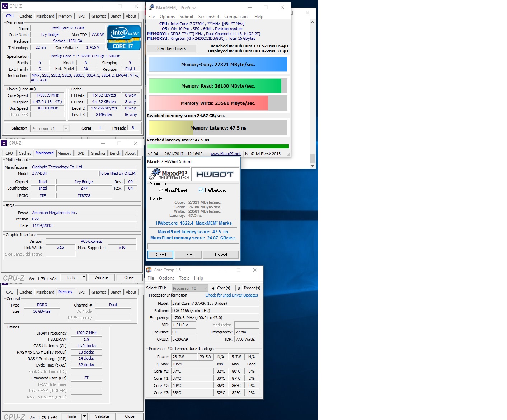Viewport: 507px width, 420px height.
Task: Click Tools button in the CPU-Z Memory window
Action: (x=71, y=416)
